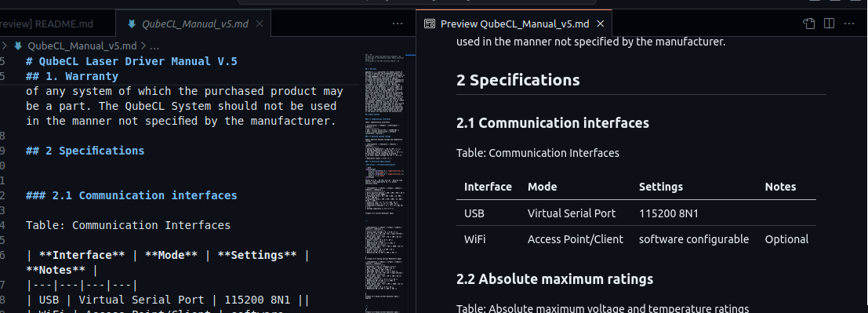Click 'Table: Communication Interfaces' caption in preview

point(538,153)
